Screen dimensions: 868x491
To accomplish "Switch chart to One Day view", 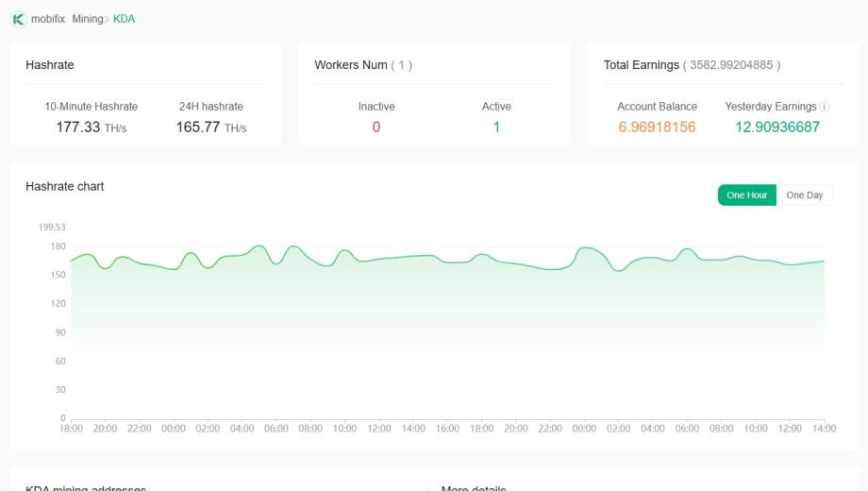I will 804,195.
